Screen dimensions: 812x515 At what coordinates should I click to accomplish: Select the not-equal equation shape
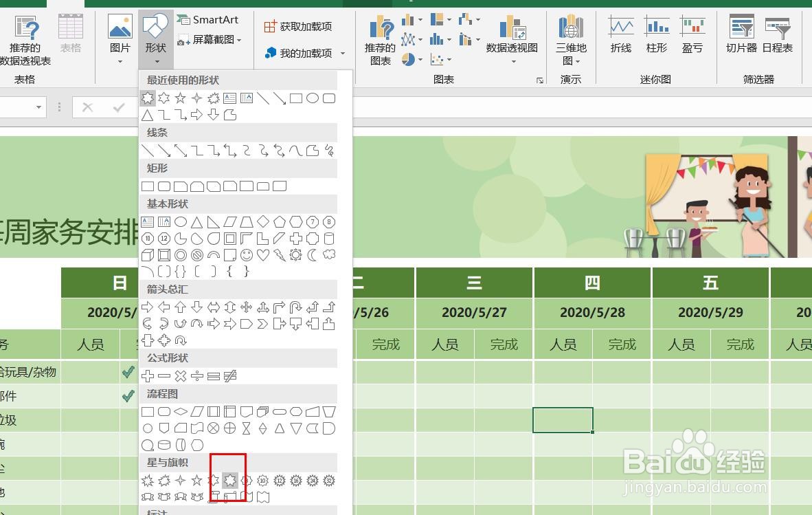(x=230, y=376)
